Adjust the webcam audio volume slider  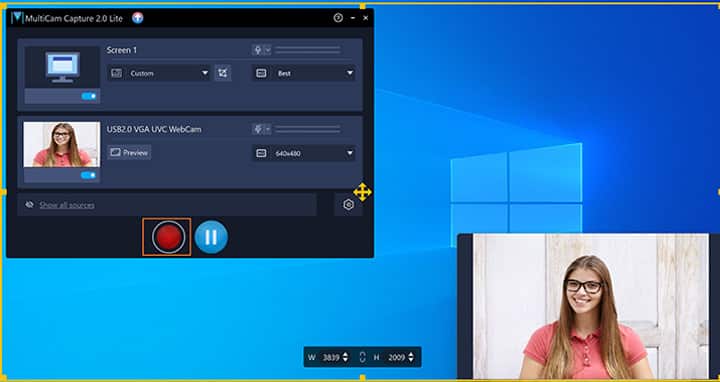[308, 129]
